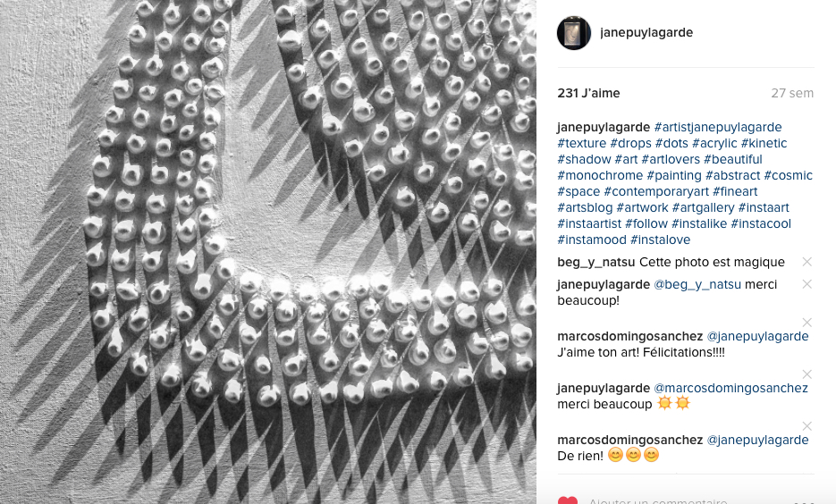
Task: Open marcosdomingosanchez profile from first comment
Action: 630,336
